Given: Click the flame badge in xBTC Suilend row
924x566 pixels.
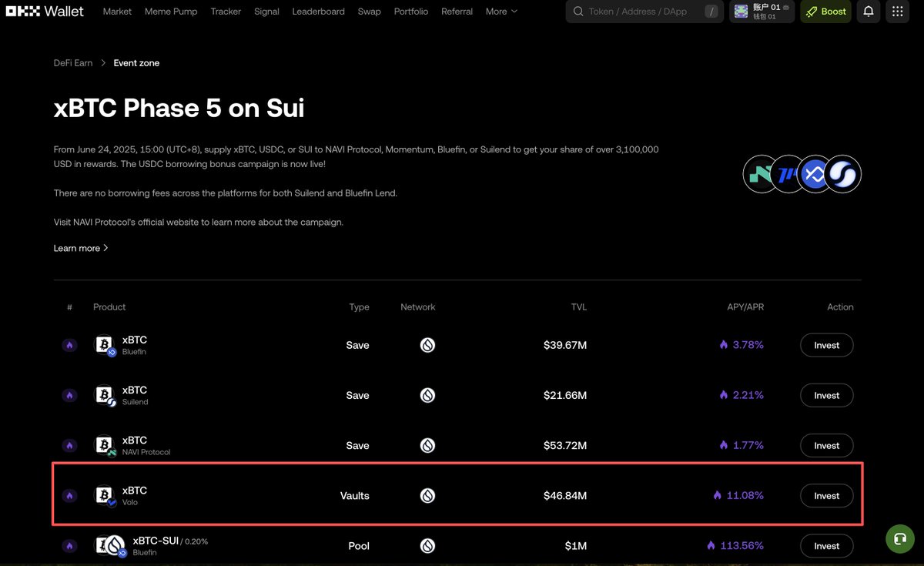Looking at the screenshot, I should point(69,395).
